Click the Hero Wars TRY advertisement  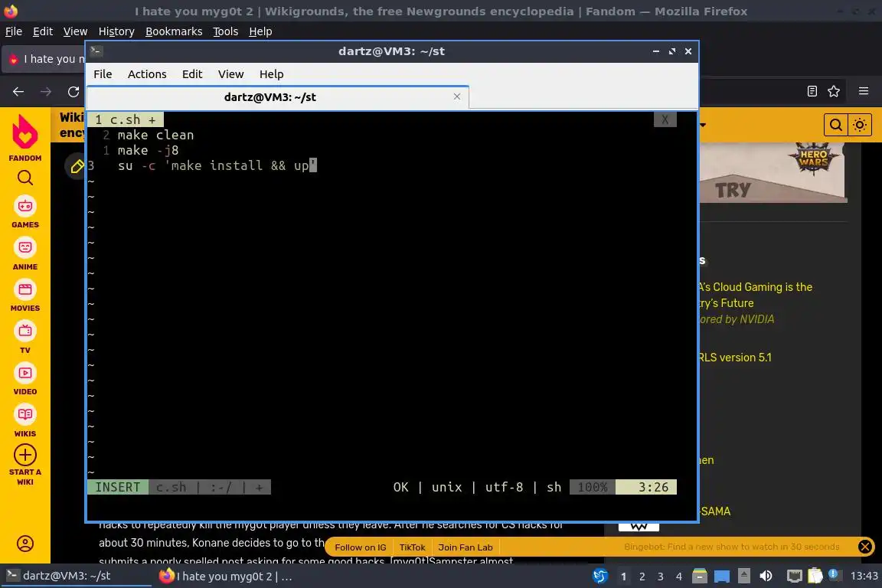pos(773,172)
